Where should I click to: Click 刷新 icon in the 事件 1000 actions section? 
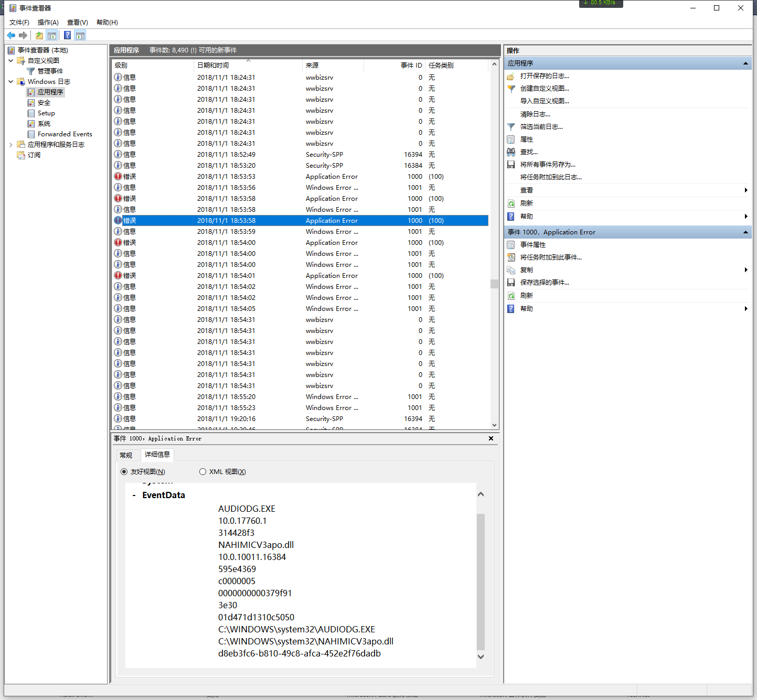tap(511, 296)
